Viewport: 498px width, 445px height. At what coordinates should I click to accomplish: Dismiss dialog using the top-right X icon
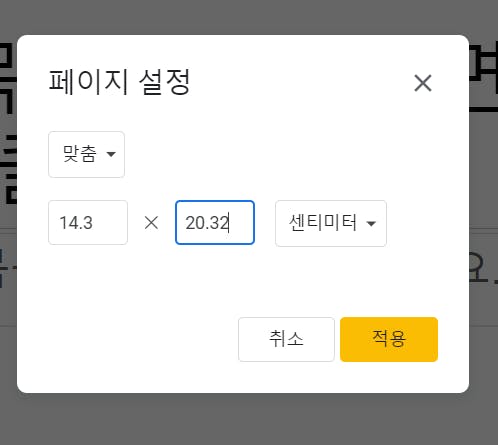tap(423, 83)
